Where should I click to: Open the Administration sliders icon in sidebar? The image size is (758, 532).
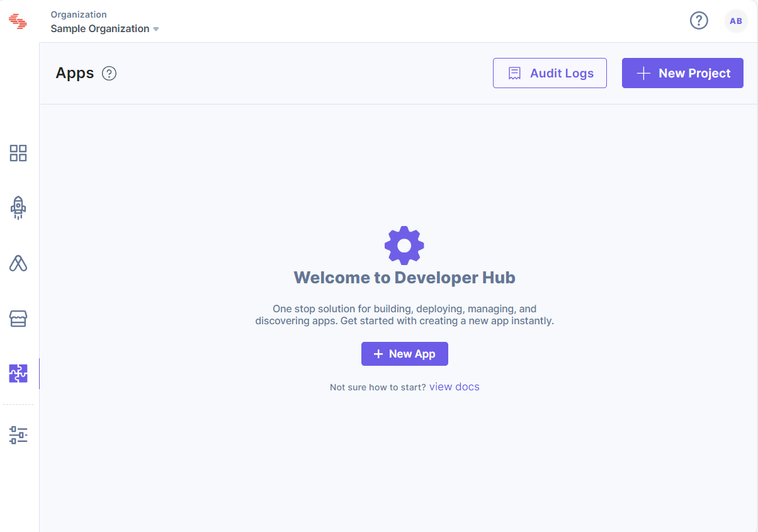point(18,435)
